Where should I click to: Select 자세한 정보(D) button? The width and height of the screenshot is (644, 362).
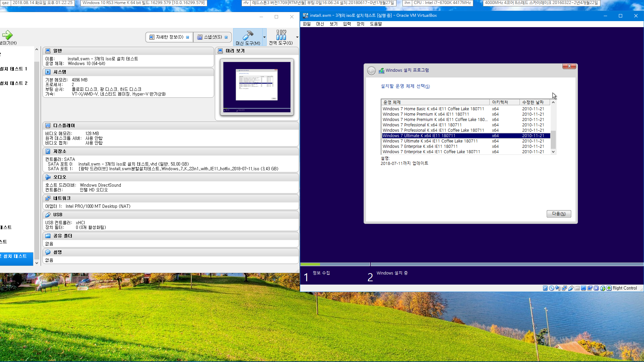click(x=169, y=37)
